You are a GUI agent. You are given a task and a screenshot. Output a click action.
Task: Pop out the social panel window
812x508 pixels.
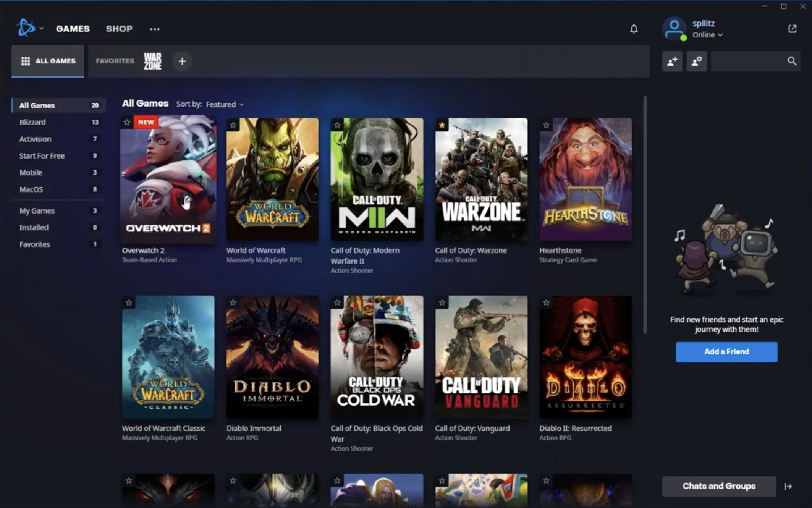coord(792,29)
